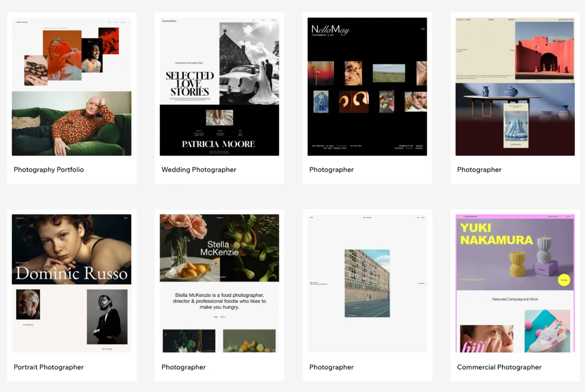
Task: Click the Portrait Photographer template title
Action: [49, 367]
